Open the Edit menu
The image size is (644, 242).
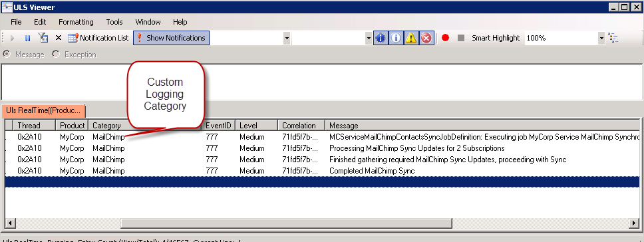(40, 22)
